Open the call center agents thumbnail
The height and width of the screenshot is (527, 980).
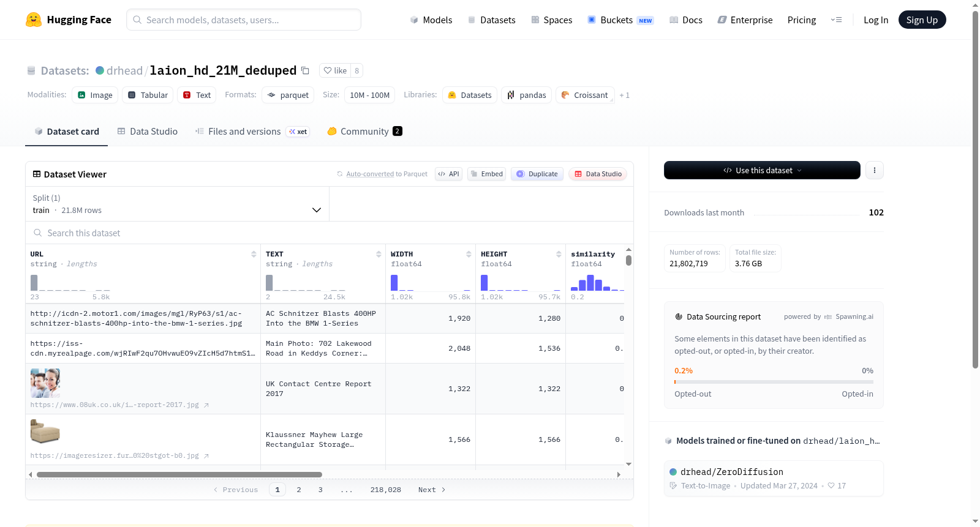(45, 383)
